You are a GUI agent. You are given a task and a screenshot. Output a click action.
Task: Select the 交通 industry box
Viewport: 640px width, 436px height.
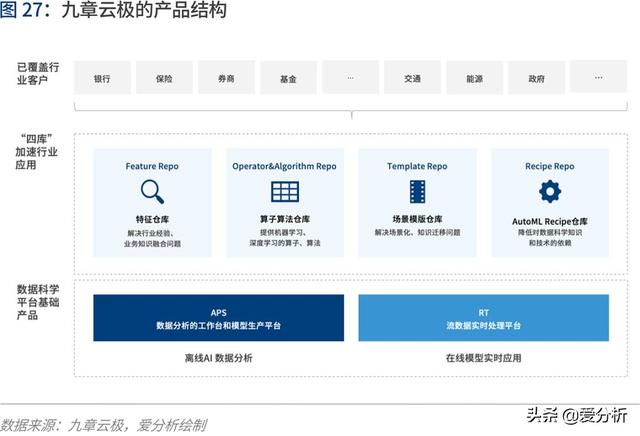pos(412,78)
